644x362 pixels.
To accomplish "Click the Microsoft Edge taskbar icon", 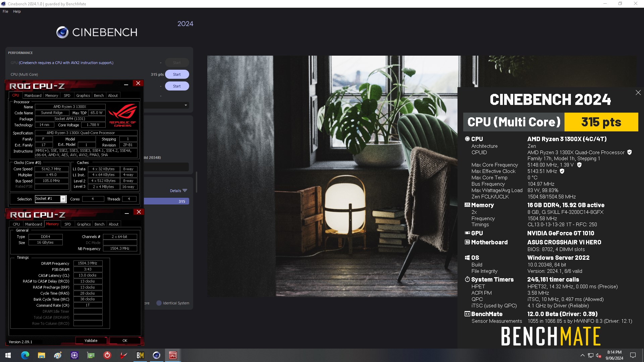I will point(25,355).
